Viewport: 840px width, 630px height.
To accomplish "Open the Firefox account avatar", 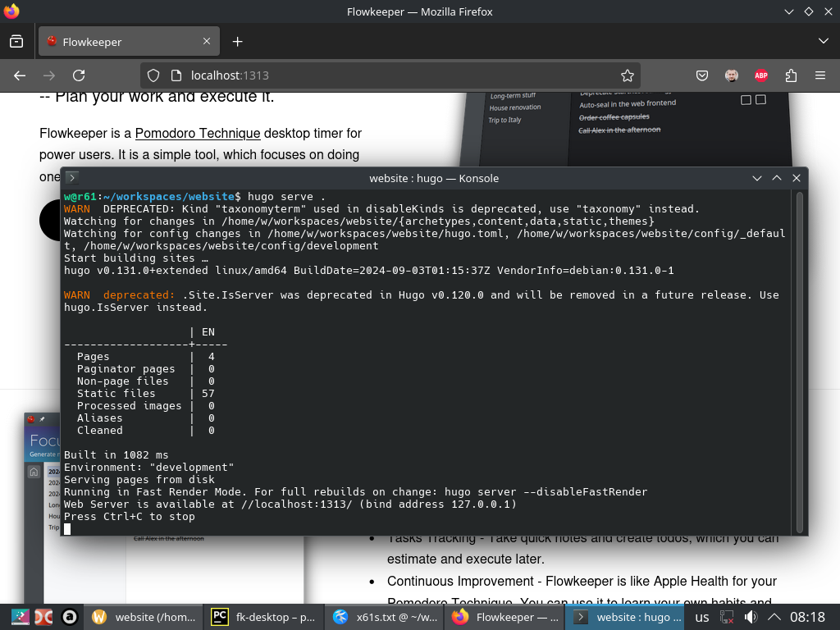I will point(731,75).
